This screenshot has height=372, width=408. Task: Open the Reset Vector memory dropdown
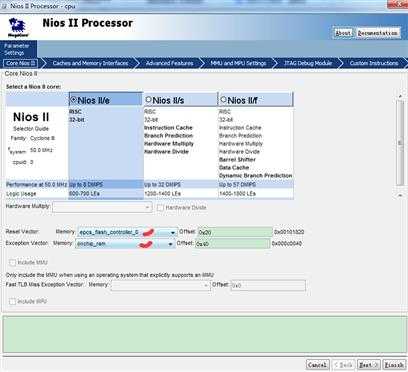pos(127,232)
